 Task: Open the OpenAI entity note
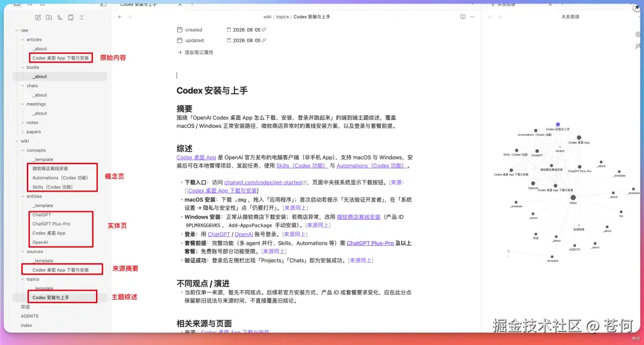pos(41,242)
